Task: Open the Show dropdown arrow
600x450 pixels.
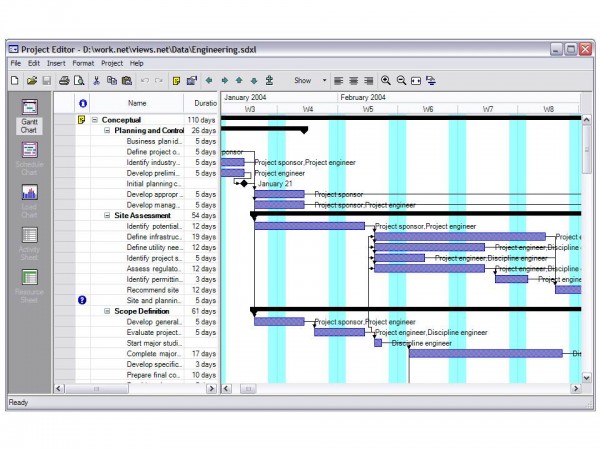Action: point(324,80)
